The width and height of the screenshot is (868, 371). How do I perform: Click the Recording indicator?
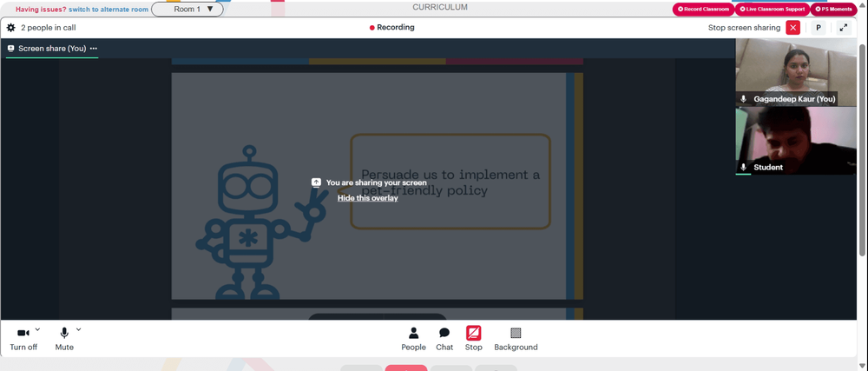392,27
